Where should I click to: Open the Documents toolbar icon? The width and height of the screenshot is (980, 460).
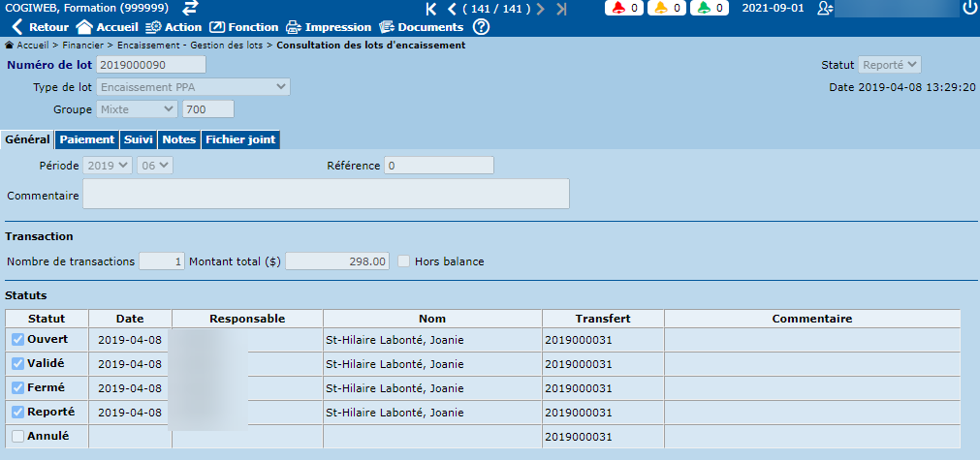(x=387, y=27)
